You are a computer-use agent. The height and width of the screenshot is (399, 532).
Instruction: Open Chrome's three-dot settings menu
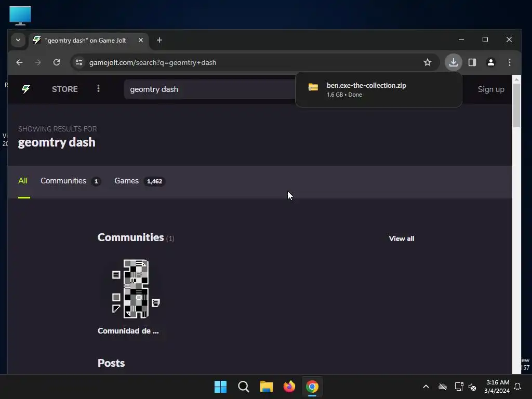[x=509, y=62]
